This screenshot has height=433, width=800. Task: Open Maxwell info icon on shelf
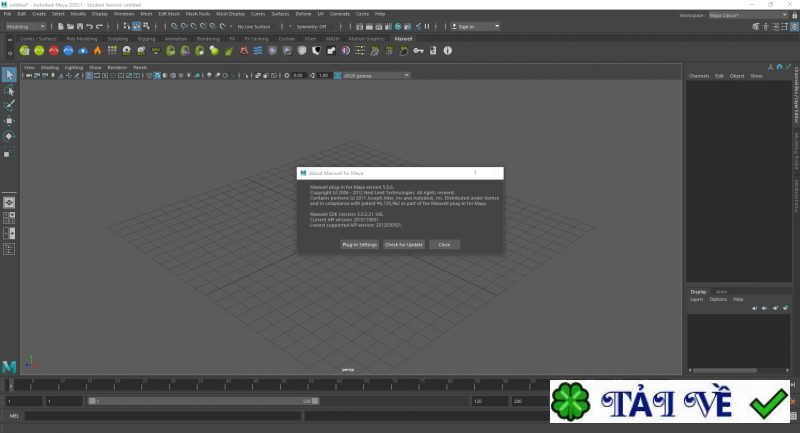tap(446, 50)
